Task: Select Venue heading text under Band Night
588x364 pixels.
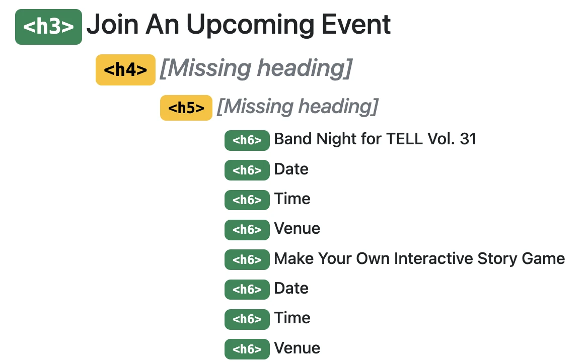Action: [x=297, y=229]
